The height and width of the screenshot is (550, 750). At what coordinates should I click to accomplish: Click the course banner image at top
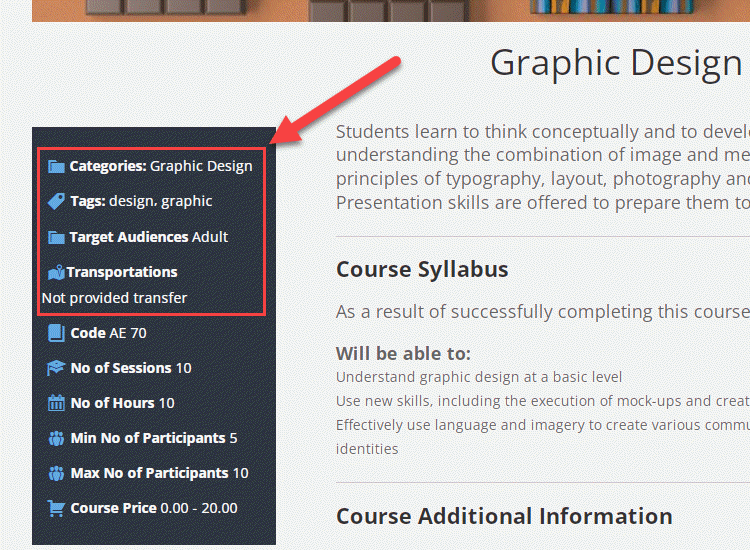390,10
